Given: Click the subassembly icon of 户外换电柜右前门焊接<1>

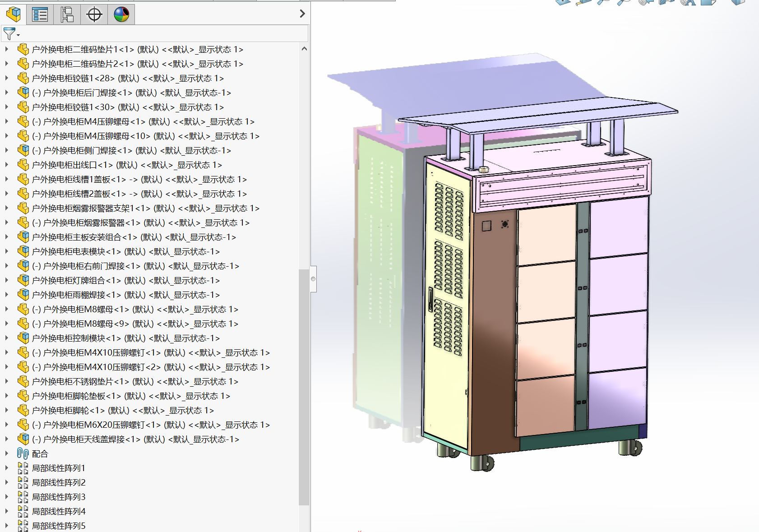Looking at the screenshot, I should click(23, 266).
